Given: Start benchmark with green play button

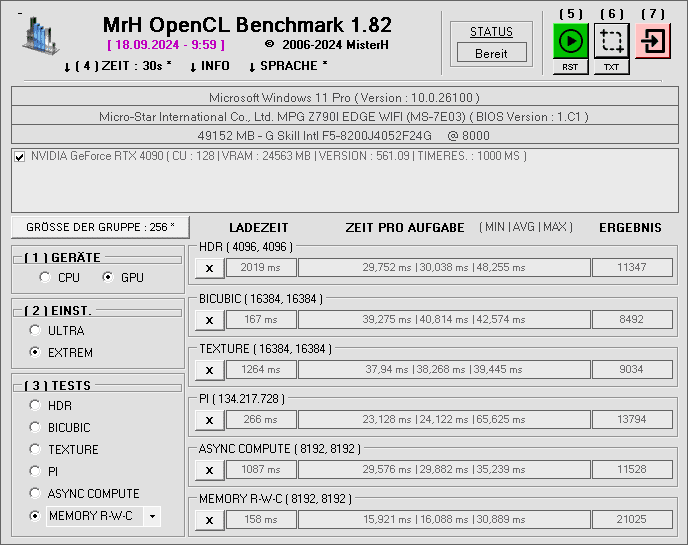Looking at the screenshot, I should click(570, 41).
